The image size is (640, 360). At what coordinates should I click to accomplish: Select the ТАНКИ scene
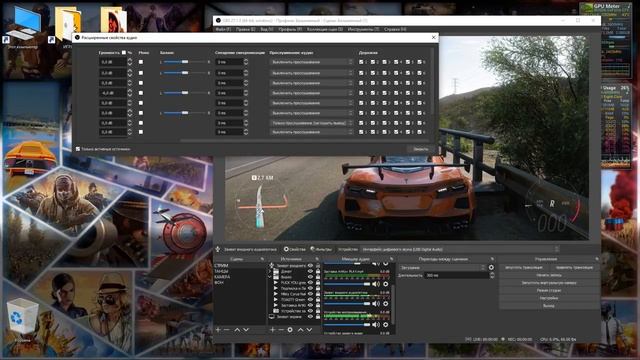(x=222, y=271)
